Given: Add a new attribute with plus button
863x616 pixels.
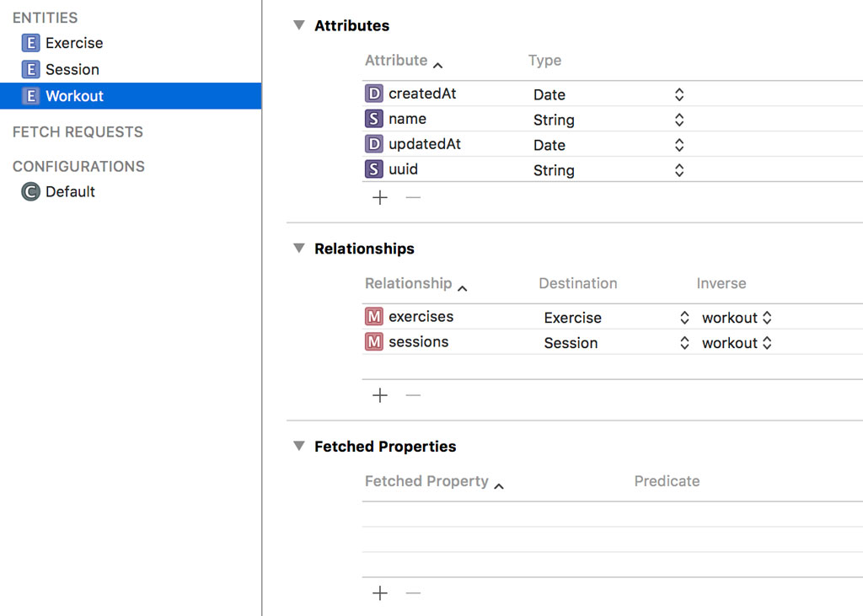Looking at the screenshot, I should tap(380, 198).
